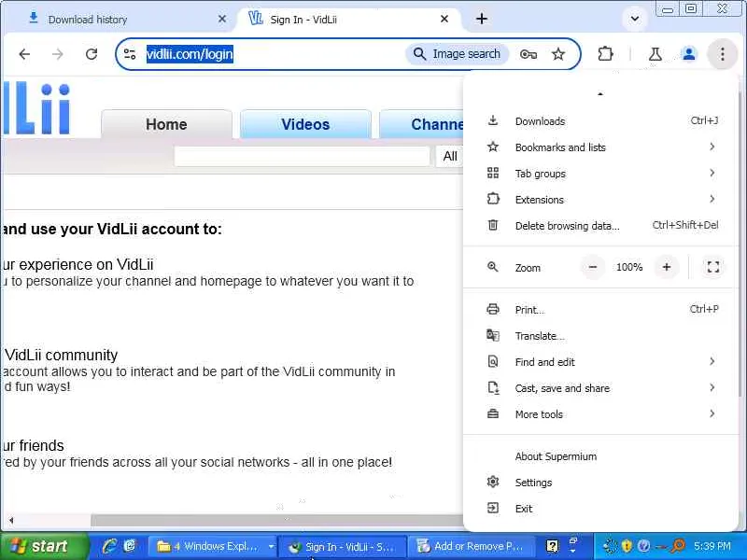Expand Find and edit submenu

click(601, 362)
